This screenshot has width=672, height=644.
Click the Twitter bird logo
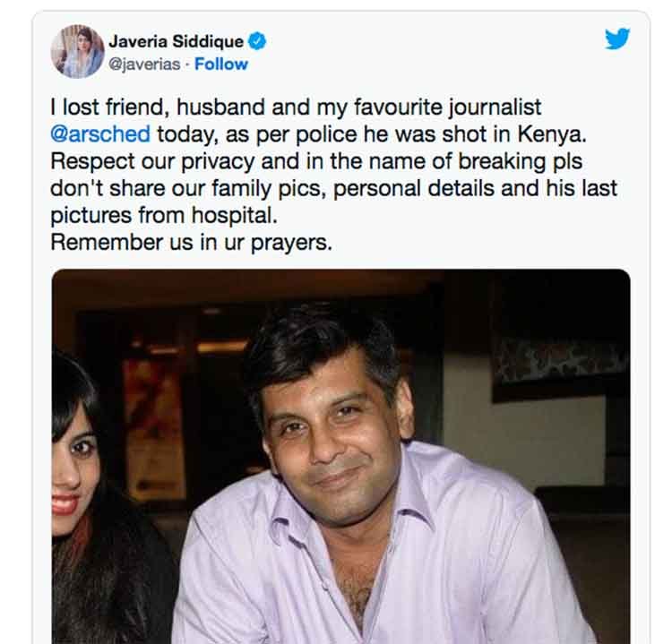(616, 39)
